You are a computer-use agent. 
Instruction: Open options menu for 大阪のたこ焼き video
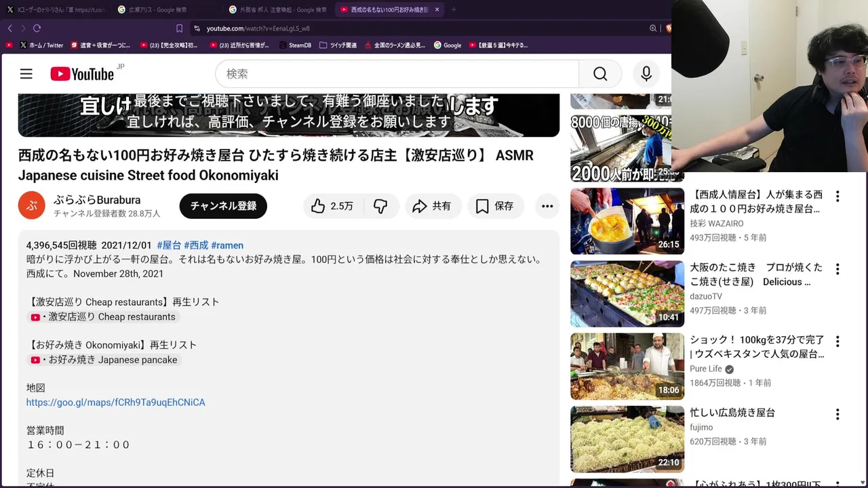tap(837, 269)
